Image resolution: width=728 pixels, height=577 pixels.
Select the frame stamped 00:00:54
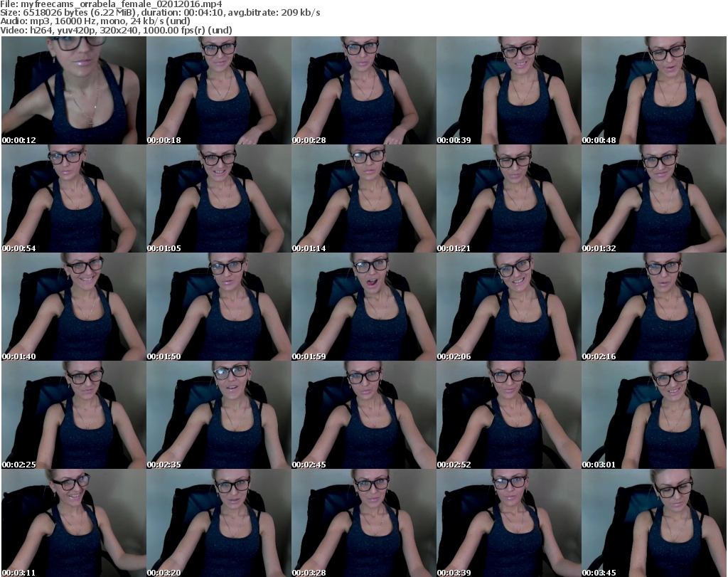tap(74, 198)
